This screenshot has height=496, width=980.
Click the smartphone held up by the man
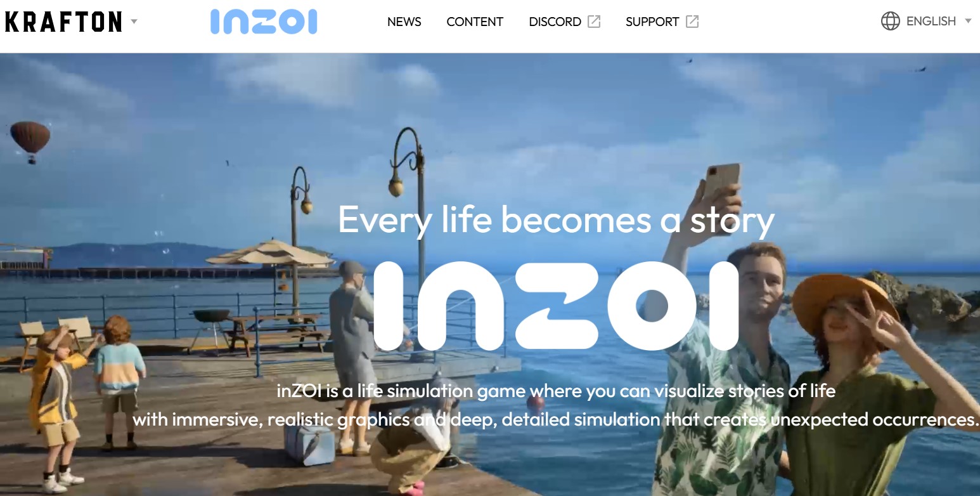click(x=723, y=180)
